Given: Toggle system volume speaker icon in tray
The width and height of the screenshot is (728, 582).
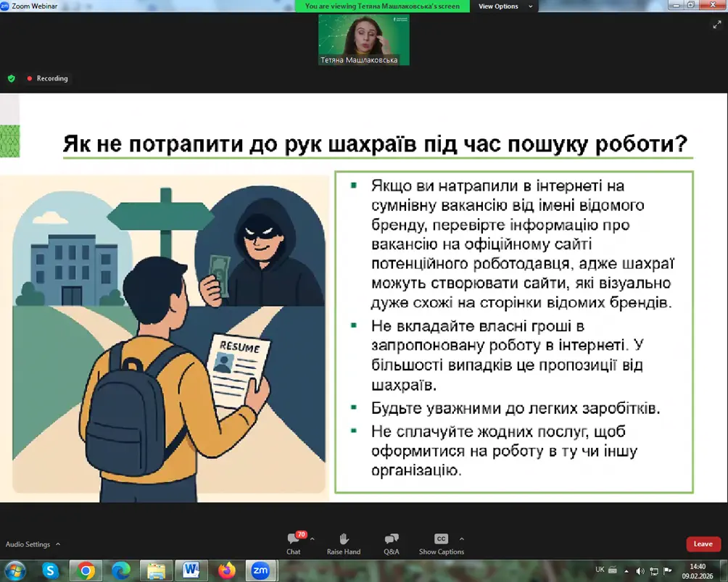Looking at the screenshot, I should pyautogui.click(x=640, y=570).
